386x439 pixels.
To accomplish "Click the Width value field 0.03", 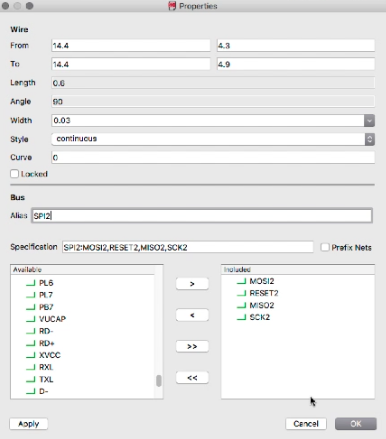I will pyautogui.click(x=208, y=120).
